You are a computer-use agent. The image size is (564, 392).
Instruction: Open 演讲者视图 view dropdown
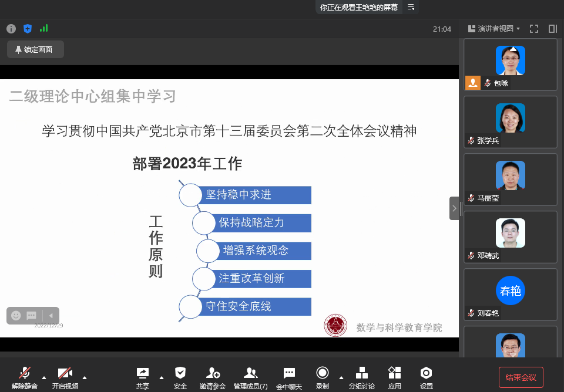tap(494, 29)
